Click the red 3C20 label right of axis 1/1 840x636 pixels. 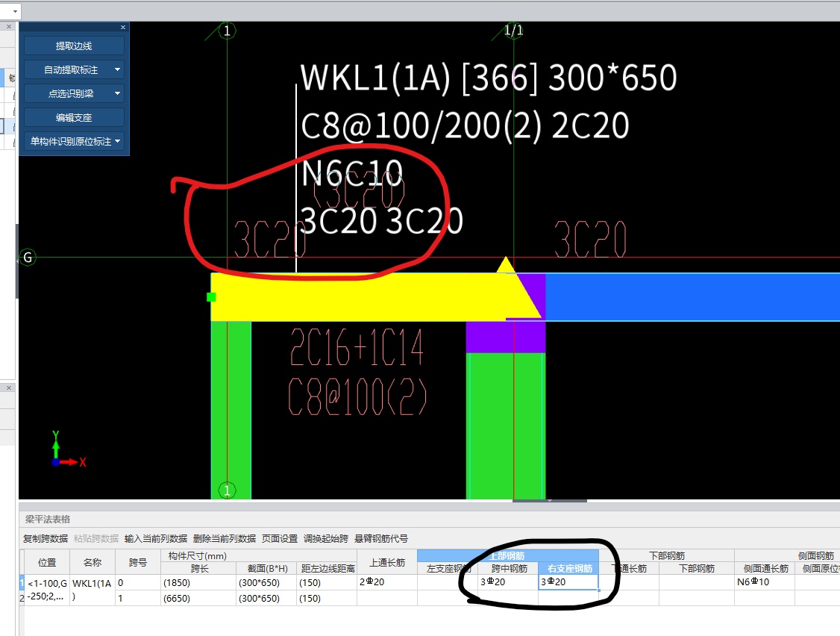coord(590,239)
